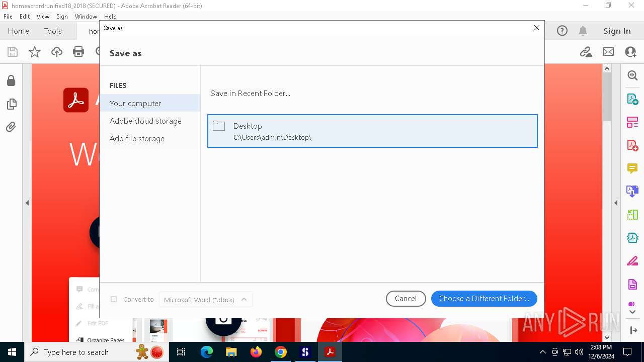Viewport: 644px width, 362px height.
Task: Select the Organize Pages tool icon
Action: (632, 215)
